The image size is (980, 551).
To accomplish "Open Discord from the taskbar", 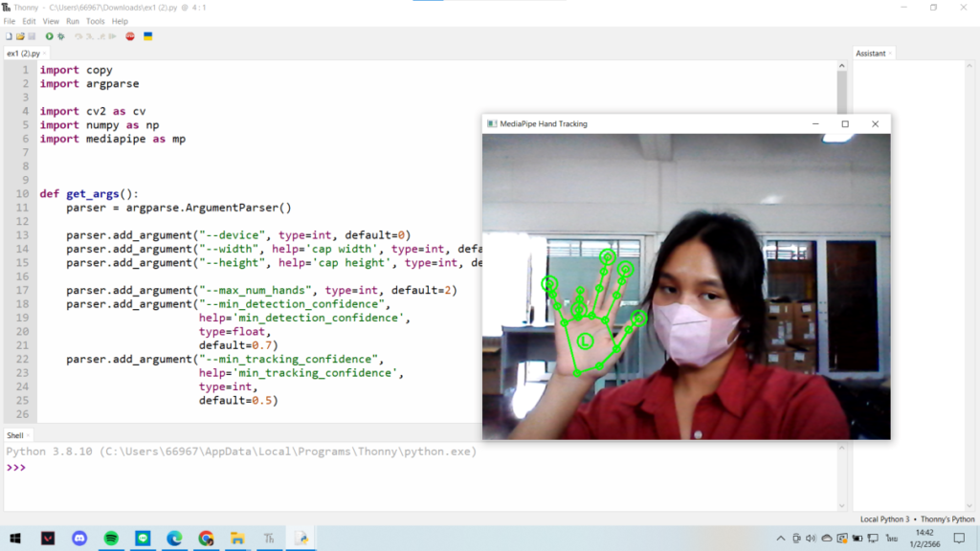I will pyautogui.click(x=79, y=538).
